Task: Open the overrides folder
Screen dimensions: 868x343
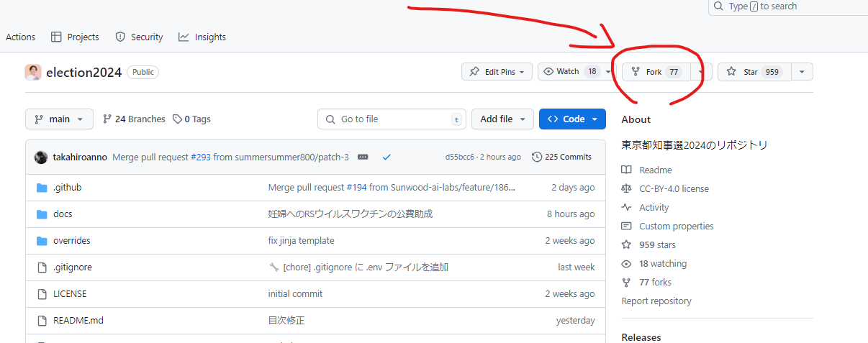Action: [72, 240]
